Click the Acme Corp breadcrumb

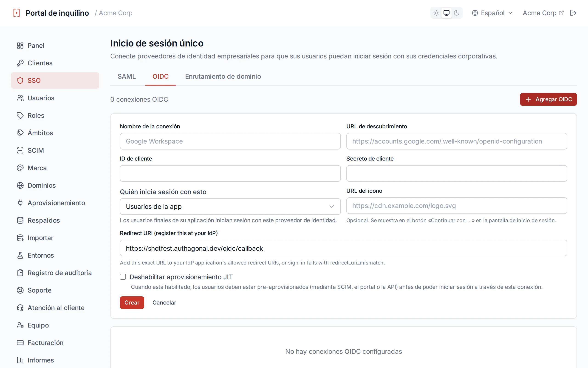point(115,13)
